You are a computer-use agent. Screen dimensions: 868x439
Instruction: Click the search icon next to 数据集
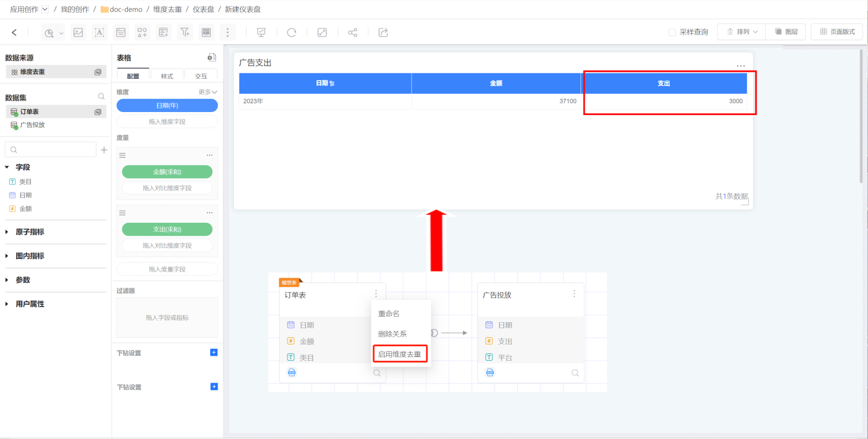click(101, 97)
